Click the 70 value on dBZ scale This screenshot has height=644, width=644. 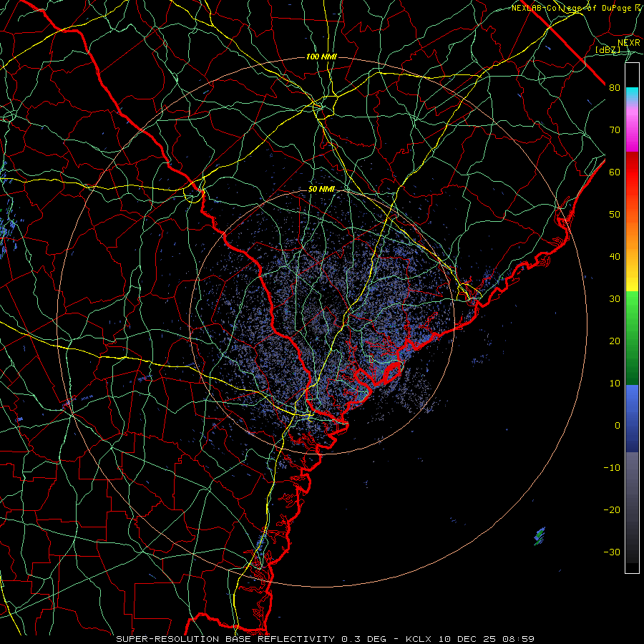click(615, 130)
